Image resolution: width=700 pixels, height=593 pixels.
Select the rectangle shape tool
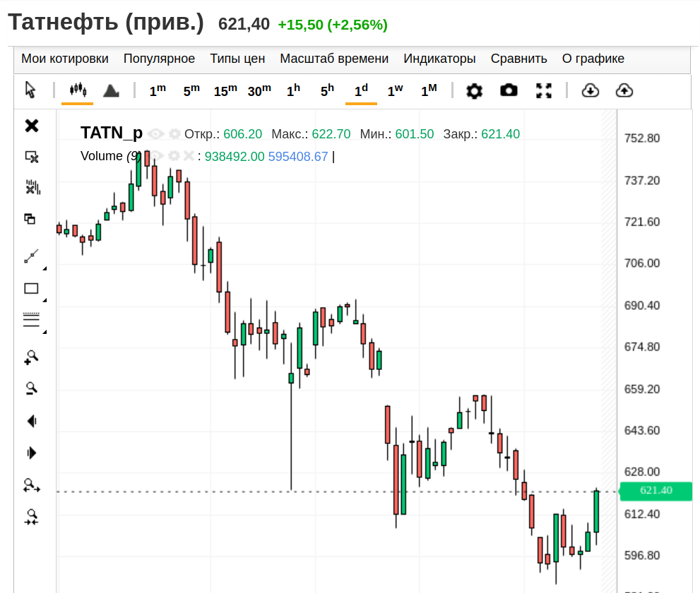[31, 289]
